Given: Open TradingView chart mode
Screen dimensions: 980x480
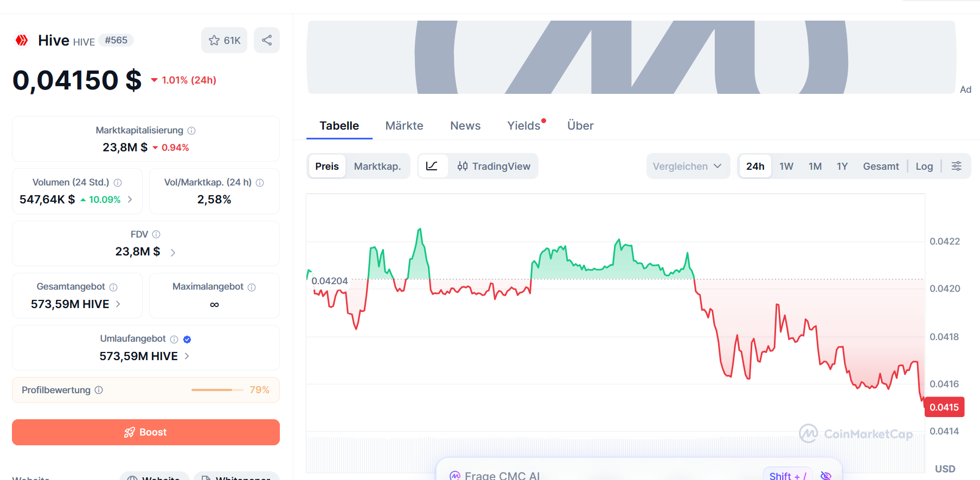Looking at the screenshot, I should point(494,166).
